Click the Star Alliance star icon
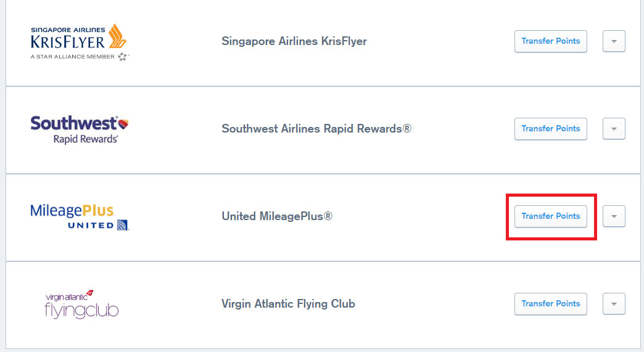 [x=123, y=57]
